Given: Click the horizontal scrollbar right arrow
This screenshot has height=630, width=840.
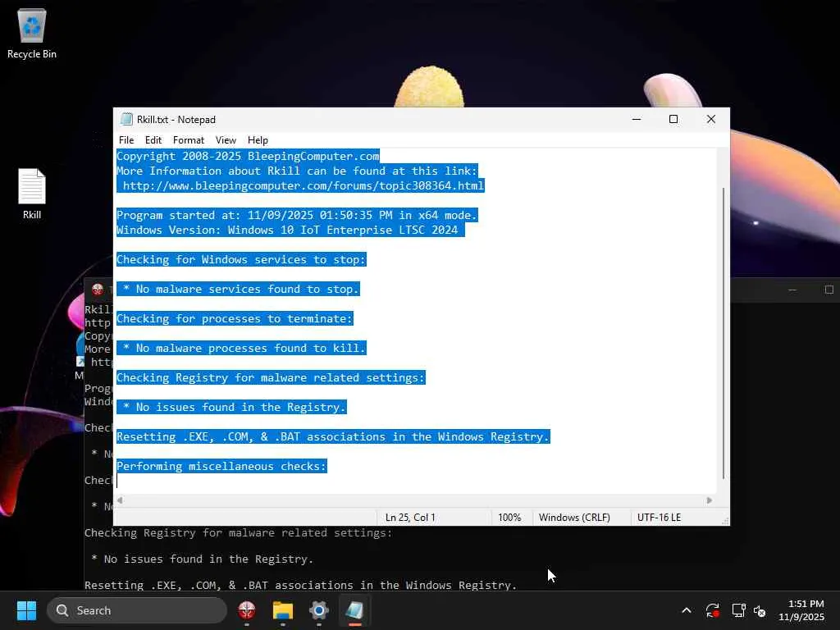Looking at the screenshot, I should [710, 500].
